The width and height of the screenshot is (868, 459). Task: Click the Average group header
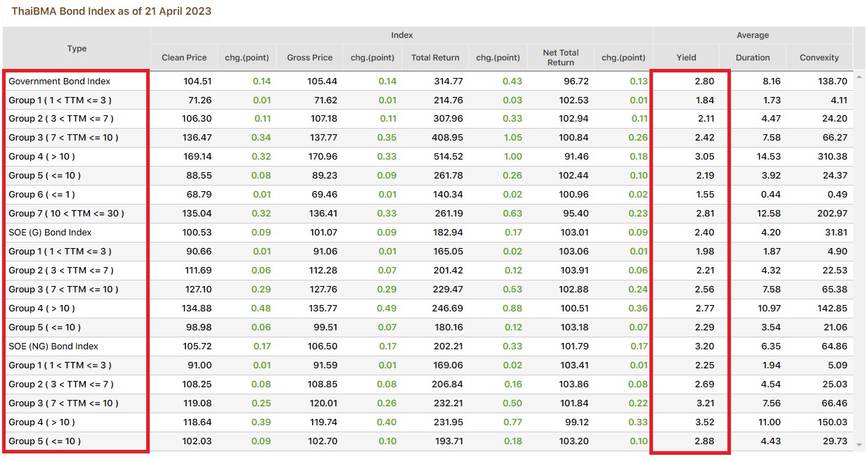pos(753,34)
